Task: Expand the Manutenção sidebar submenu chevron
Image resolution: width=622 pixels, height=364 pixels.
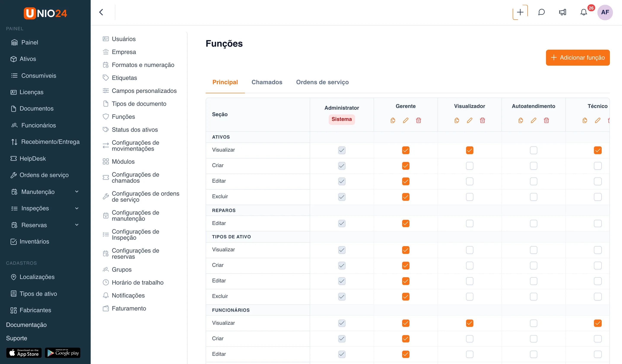Action: pyautogui.click(x=77, y=192)
